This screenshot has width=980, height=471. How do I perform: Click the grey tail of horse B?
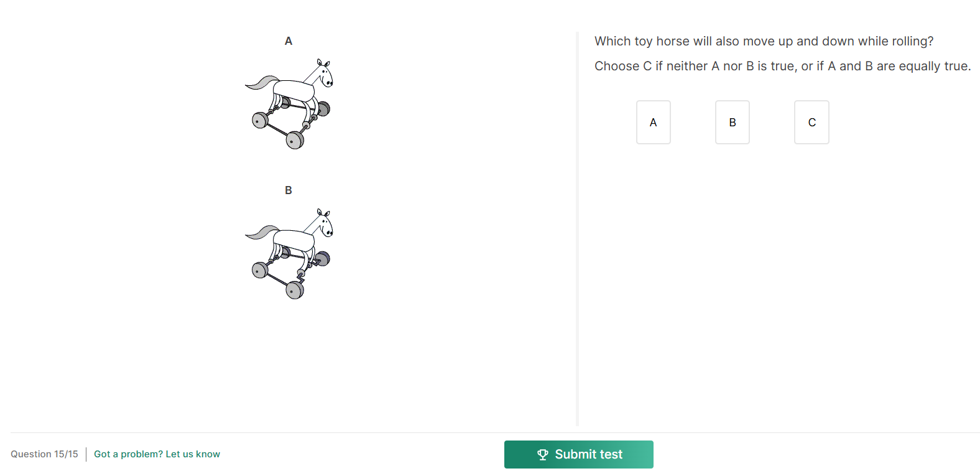pyautogui.click(x=261, y=232)
